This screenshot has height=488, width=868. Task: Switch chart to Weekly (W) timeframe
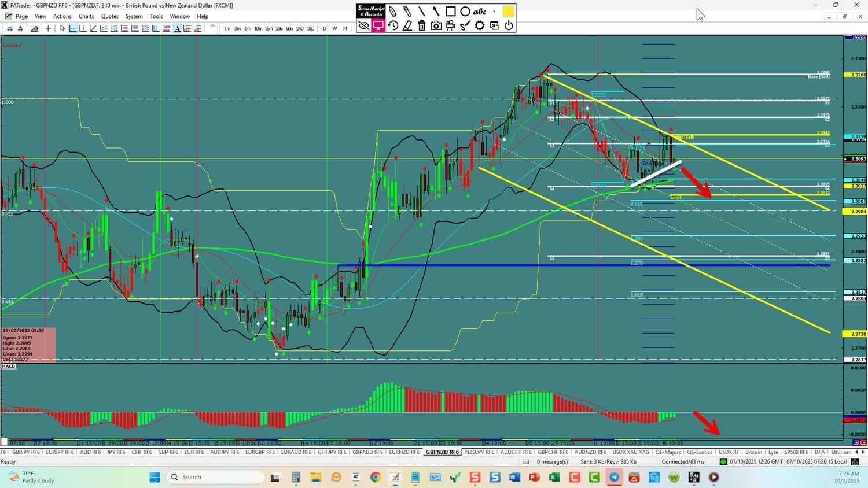pyautogui.click(x=334, y=28)
